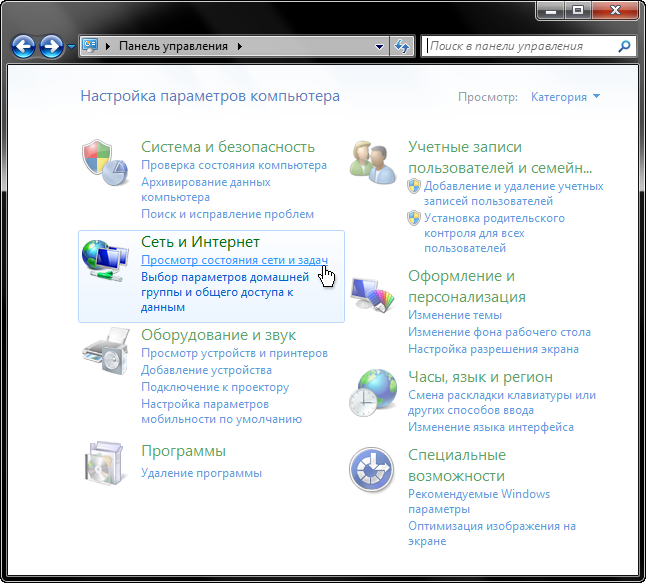Open Добавление устройства link

206,370
